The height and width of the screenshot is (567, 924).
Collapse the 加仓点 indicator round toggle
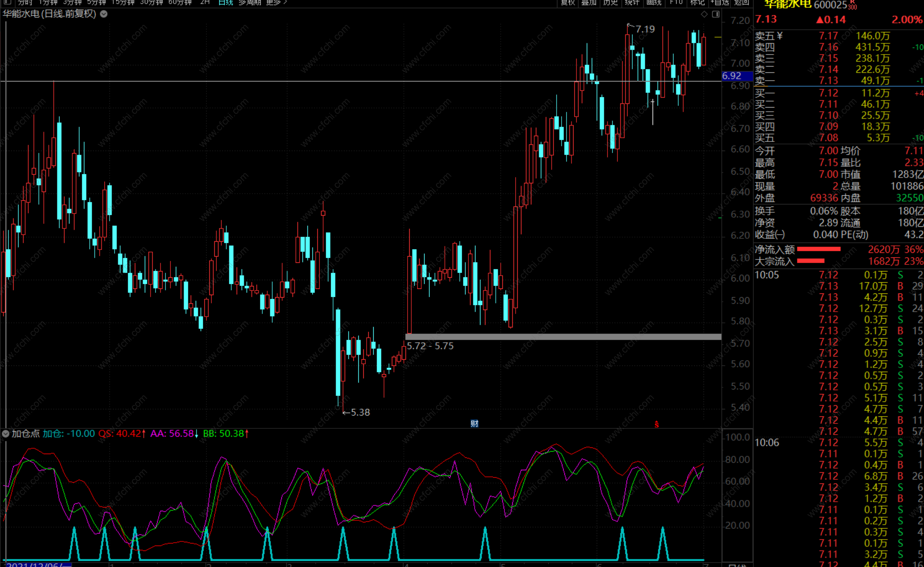click(x=6, y=434)
